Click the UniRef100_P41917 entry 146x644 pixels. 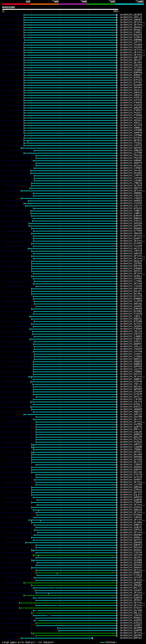click(131, 113)
